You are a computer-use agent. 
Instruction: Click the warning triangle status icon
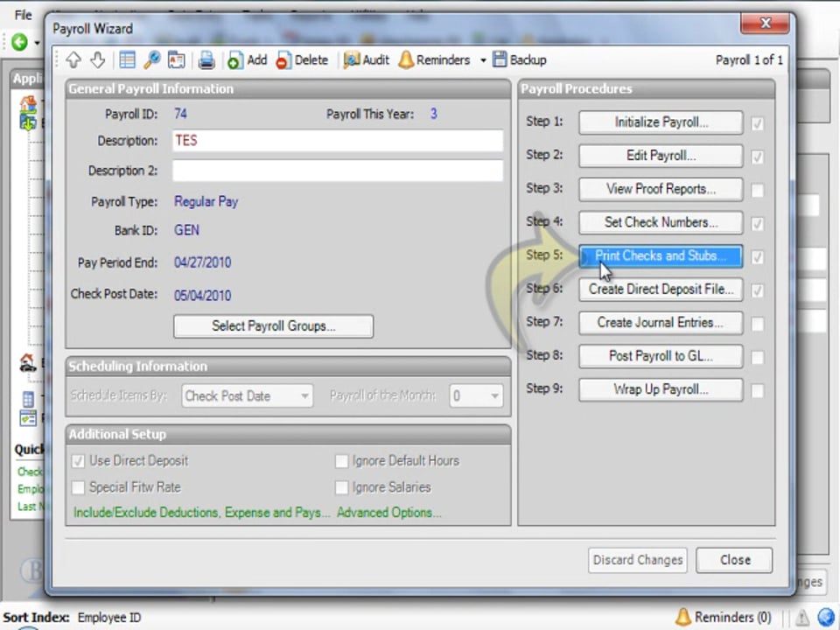click(802, 619)
